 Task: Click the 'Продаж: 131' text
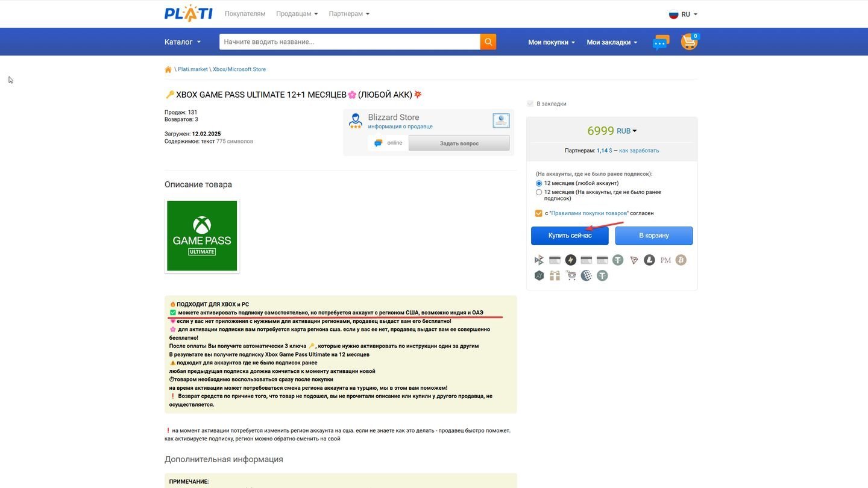point(181,113)
